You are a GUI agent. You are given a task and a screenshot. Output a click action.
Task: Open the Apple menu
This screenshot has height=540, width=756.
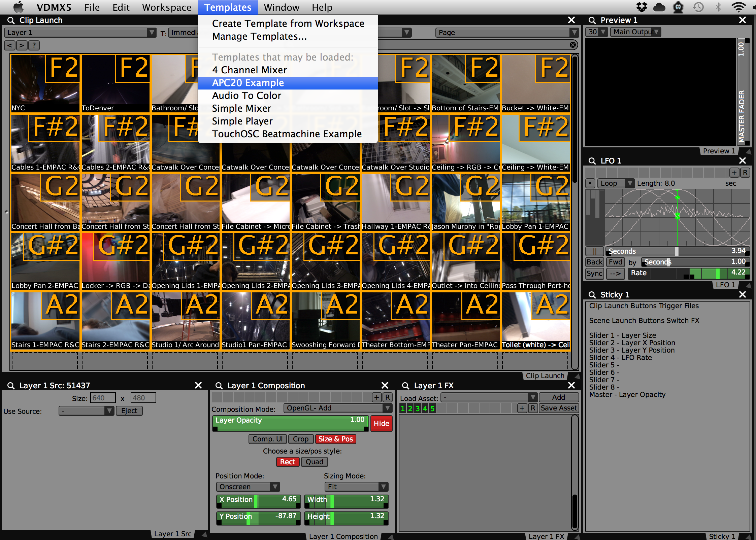(x=19, y=7)
